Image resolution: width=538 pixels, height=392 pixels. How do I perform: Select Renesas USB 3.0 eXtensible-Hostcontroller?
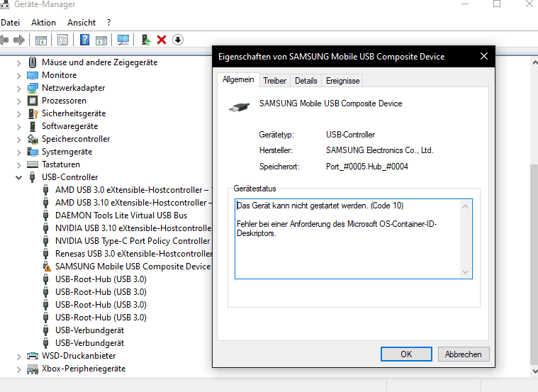133,254
